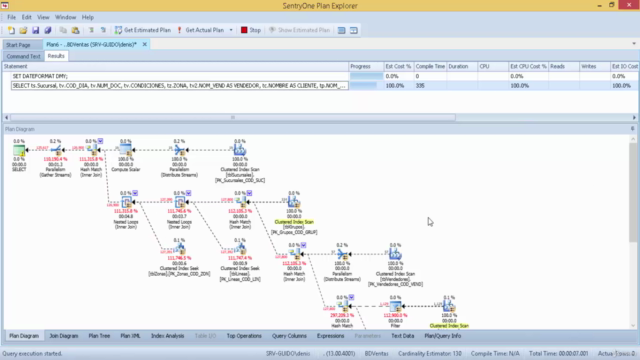Select the green SELECT node icon
The height and width of the screenshot is (360, 640).
coord(19,150)
